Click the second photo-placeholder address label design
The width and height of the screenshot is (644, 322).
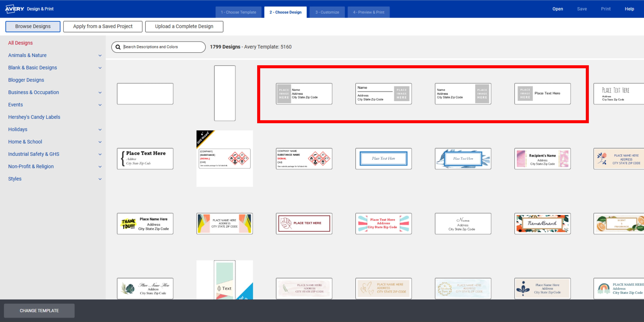coord(383,94)
